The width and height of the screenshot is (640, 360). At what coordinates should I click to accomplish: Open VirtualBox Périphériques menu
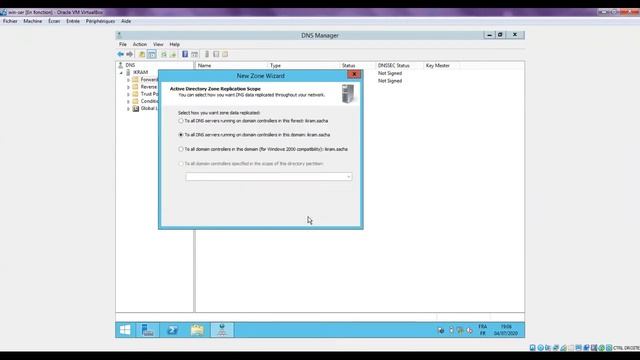coord(100,21)
